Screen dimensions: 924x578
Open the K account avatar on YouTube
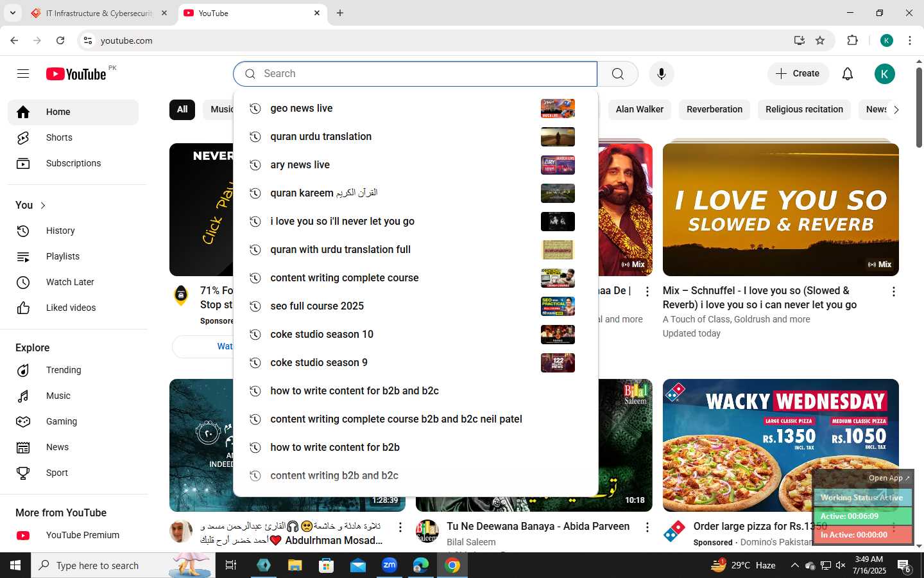tap(885, 74)
